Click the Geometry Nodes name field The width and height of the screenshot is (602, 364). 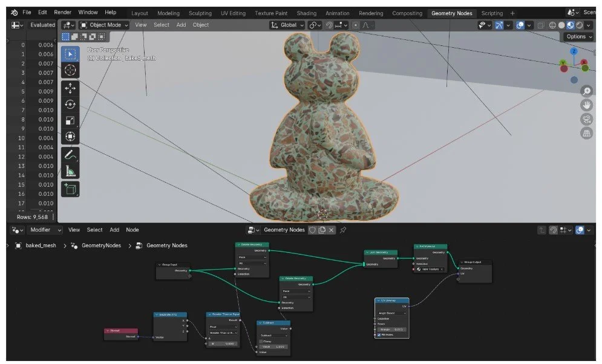pos(284,230)
